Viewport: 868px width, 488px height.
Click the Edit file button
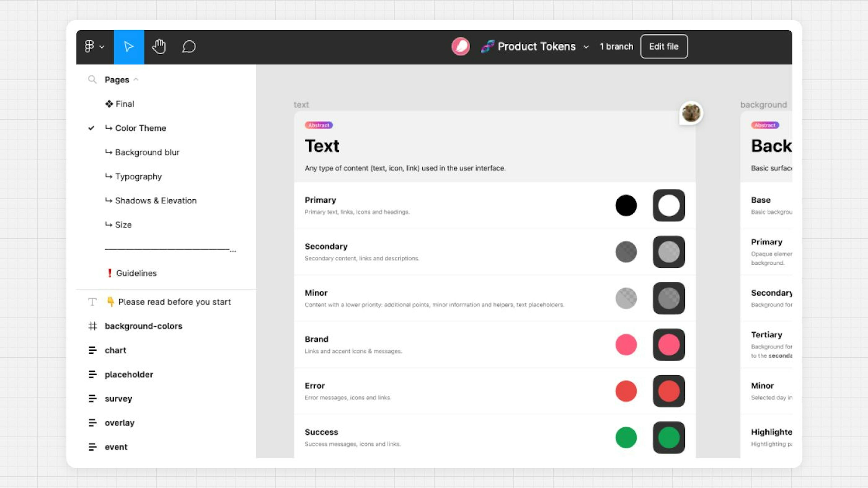[x=663, y=47]
